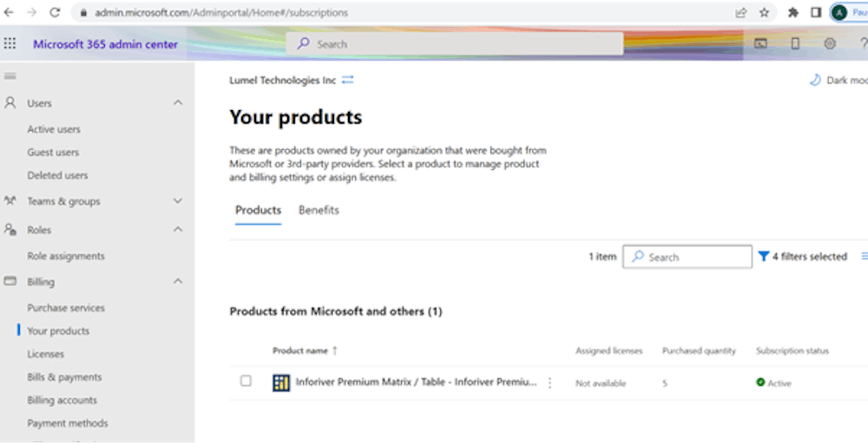This screenshot has height=444, width=868.
Task: Click the browser back arrow
Action: (x=9, y=12)
